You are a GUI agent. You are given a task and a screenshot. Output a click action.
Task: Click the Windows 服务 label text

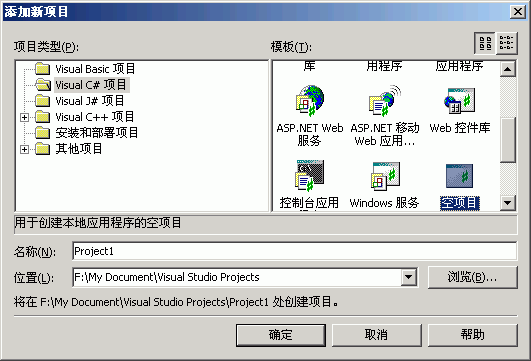click(385, 203)
